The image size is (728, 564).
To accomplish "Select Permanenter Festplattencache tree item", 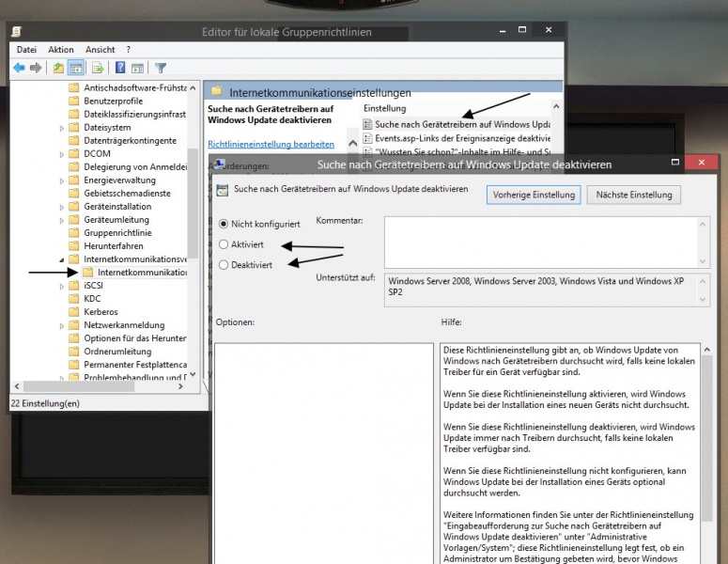I will (135, 365).
